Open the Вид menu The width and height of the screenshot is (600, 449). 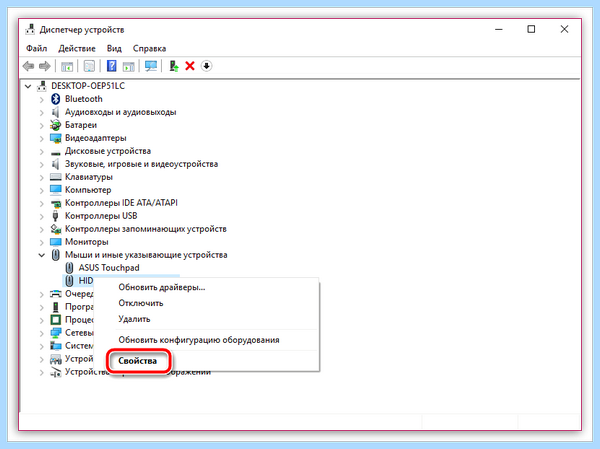click(x=114, y=49)
